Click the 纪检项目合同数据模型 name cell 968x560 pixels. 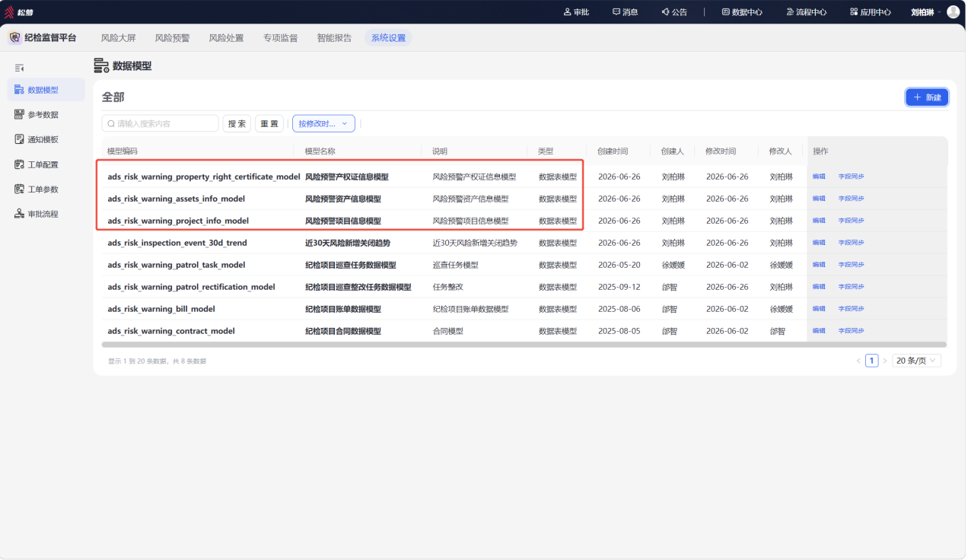[343, 331]
